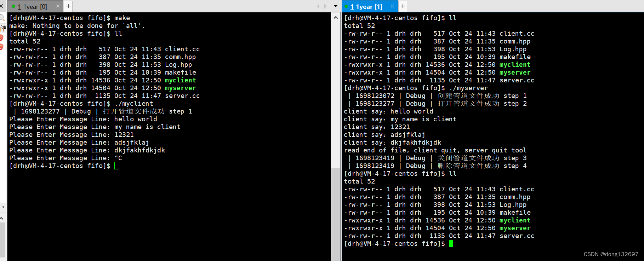Click the ./myserver command line in the right terminal
Screen dimensions: 644x261
416,88
